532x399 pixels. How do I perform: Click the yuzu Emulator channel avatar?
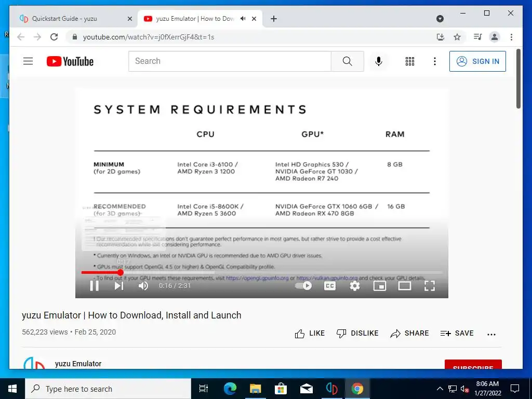click(34, 363)
